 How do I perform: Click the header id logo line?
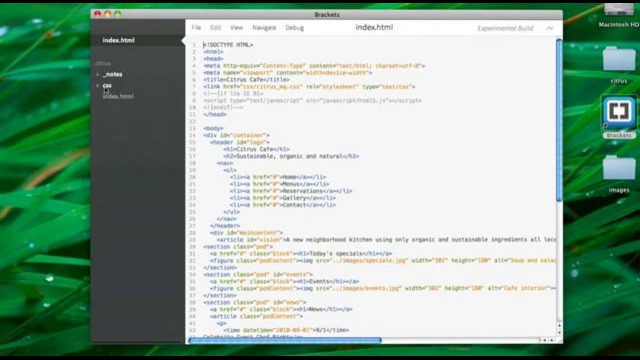pos(240,142)
